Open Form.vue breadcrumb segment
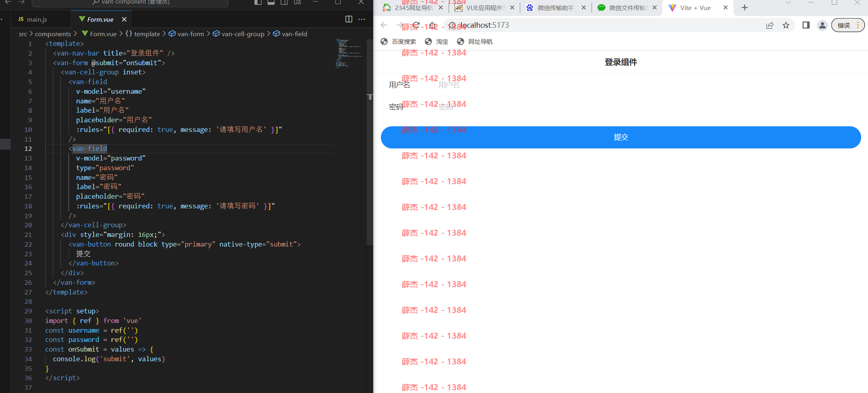Viewport: 868px width, 393px height. point(99,34)
